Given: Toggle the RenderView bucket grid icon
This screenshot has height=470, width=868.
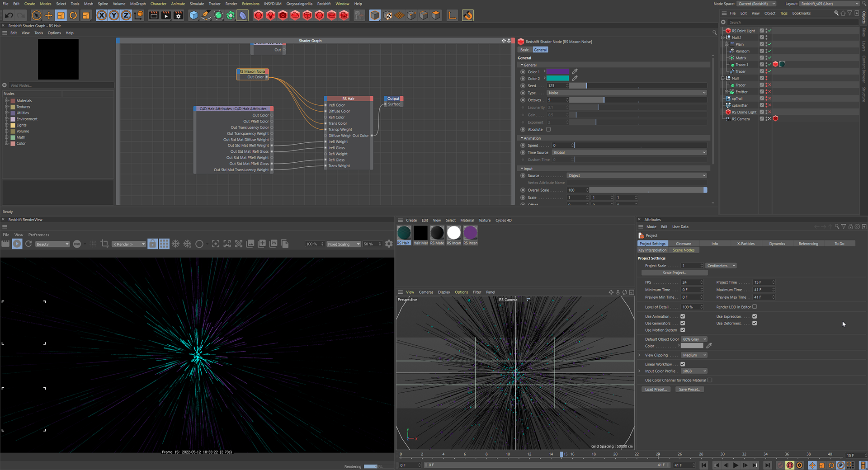Looking at the screenshot, I should pyautogui.click(x=164, y=244).
